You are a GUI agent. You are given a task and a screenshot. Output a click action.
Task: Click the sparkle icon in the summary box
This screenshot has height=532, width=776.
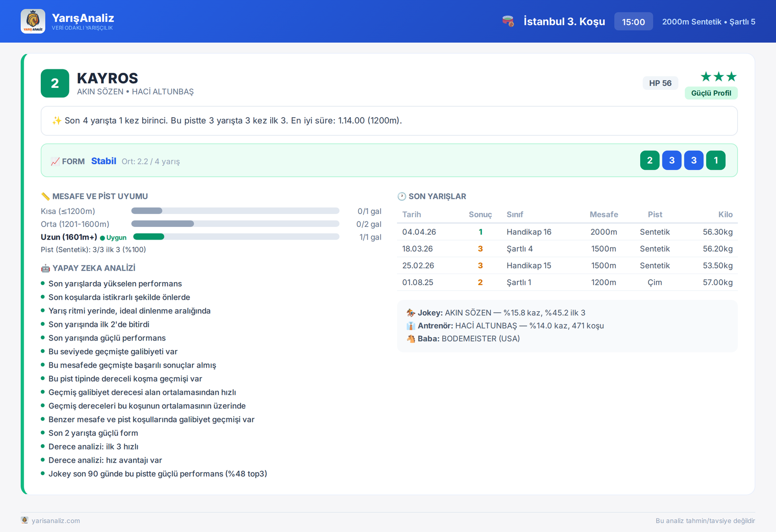57,121
